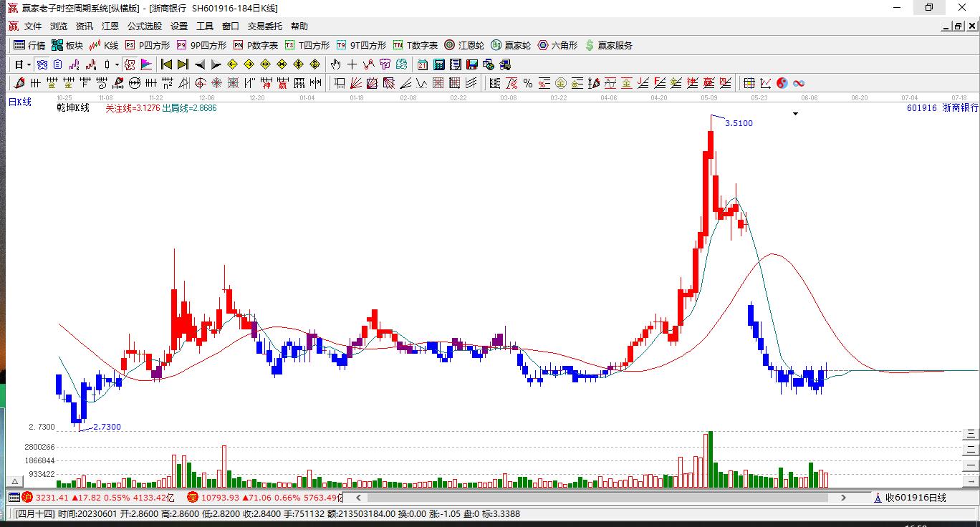Open the calculator tool icon
The width and height of the screenshot is (980, 527).
[438, 64]
